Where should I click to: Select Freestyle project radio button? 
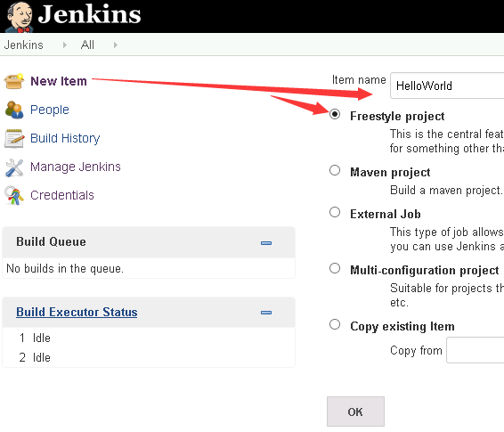click(x=335, y=114)
